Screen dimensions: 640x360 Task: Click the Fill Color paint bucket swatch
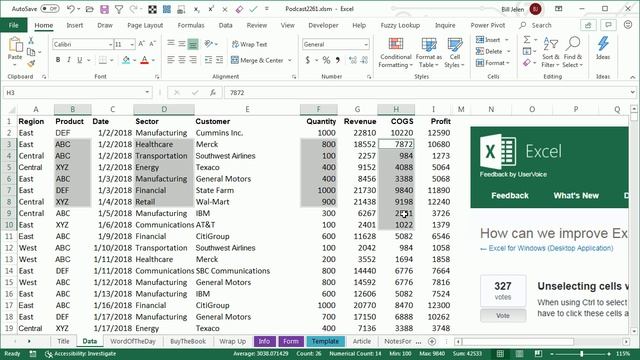(x=126, y=60)
